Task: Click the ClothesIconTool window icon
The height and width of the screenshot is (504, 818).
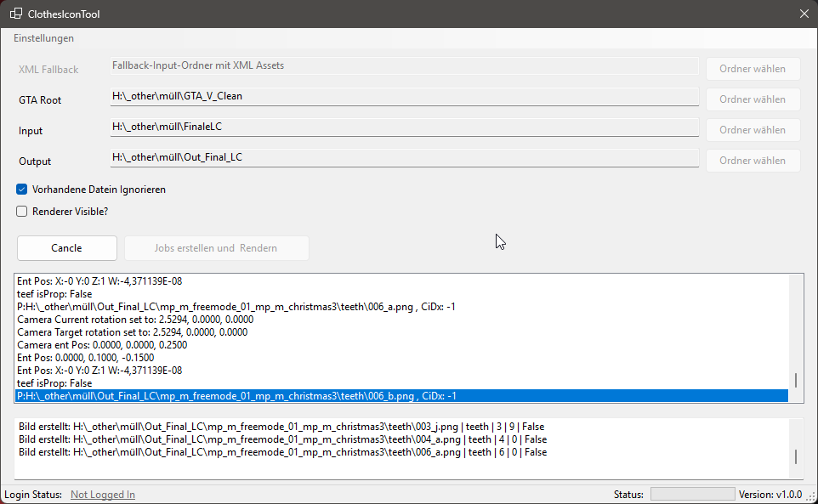Action: 15,14
